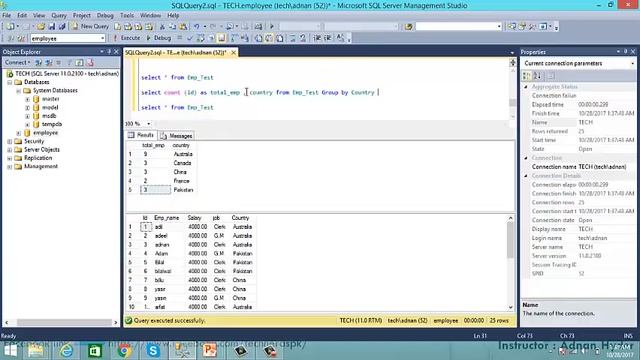Click the Paste icon in toolbar
The image size is (640, 360).
(x=183, y=27)
